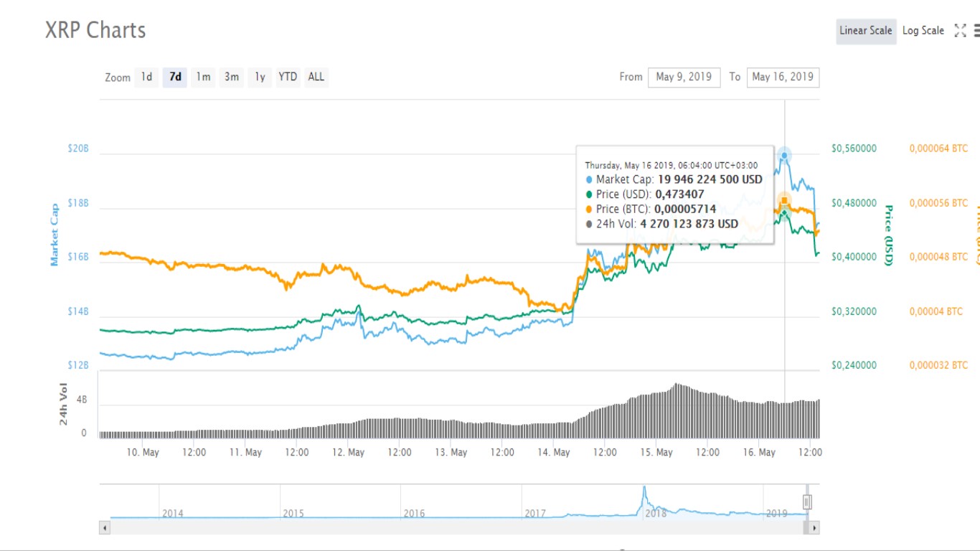This screenshot has height=551, width=980.
Task: Set zoom to 3m
Action: click(232, 77)
